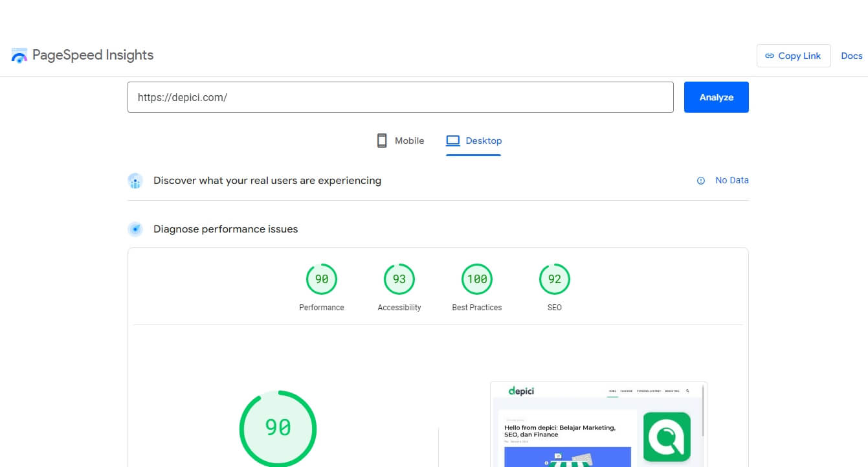
Task: Click the link chain icon in Copy Link
Action: (x=770, y=56)
